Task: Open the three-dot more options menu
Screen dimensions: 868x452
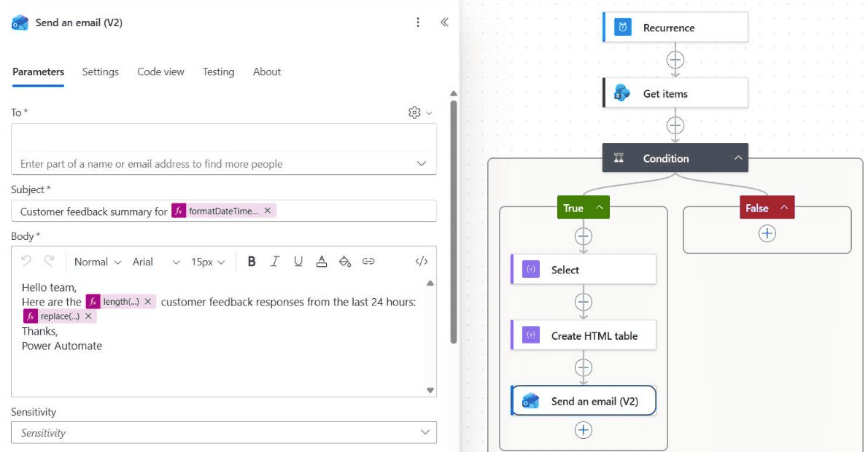Action: (x=418, y=22)
